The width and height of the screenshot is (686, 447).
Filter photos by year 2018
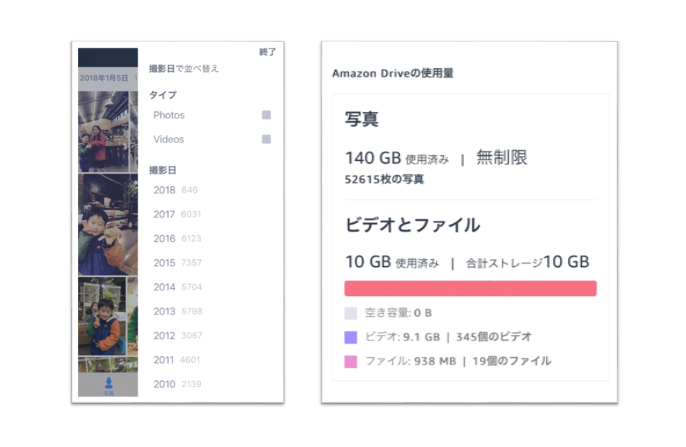coord(175,190)
